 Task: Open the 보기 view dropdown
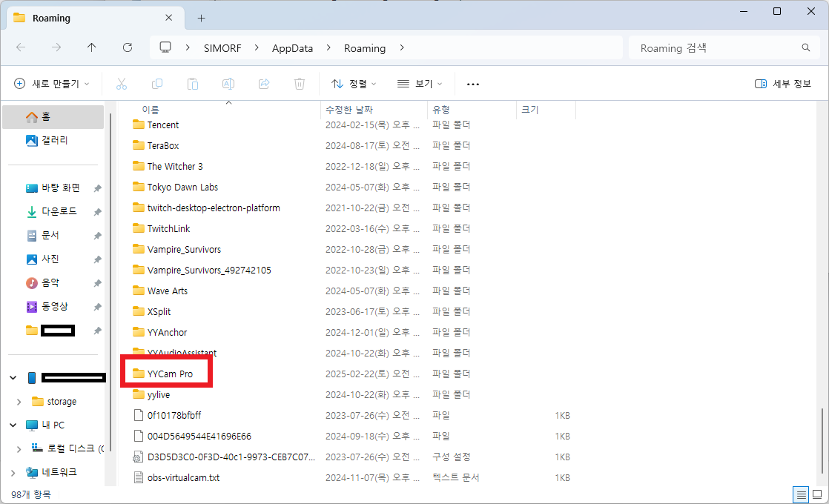(x=420, y=84)
